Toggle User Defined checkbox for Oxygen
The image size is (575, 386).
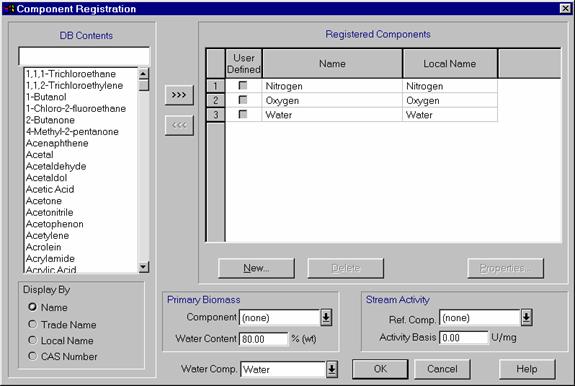click(243, 100)
